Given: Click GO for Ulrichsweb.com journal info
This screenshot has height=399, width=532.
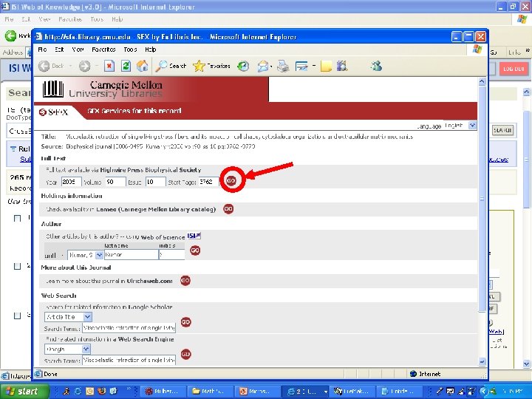Looking at the screenshot, I should click(x=185, y=281).
